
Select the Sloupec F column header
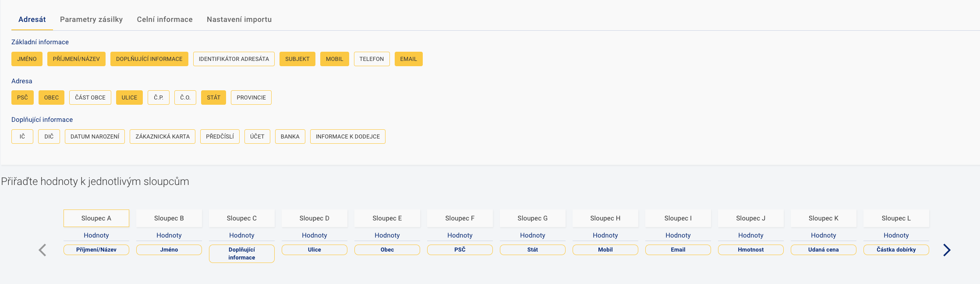click(460, 218)
